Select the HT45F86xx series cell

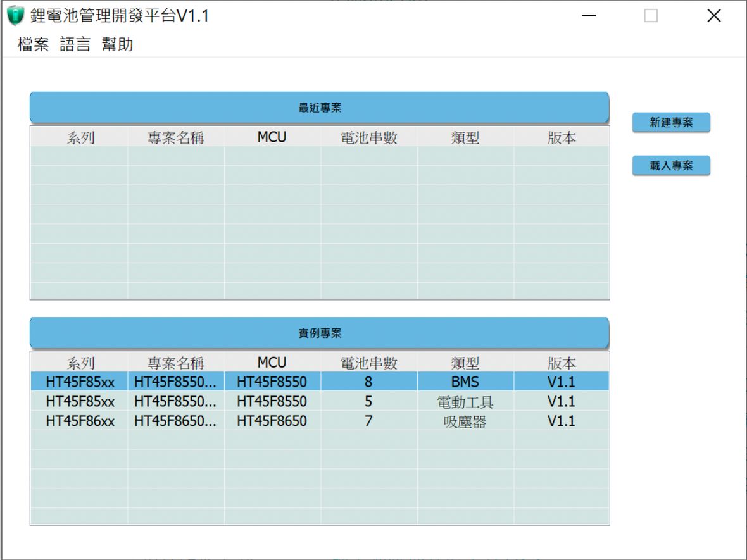(x=80, y=421)
